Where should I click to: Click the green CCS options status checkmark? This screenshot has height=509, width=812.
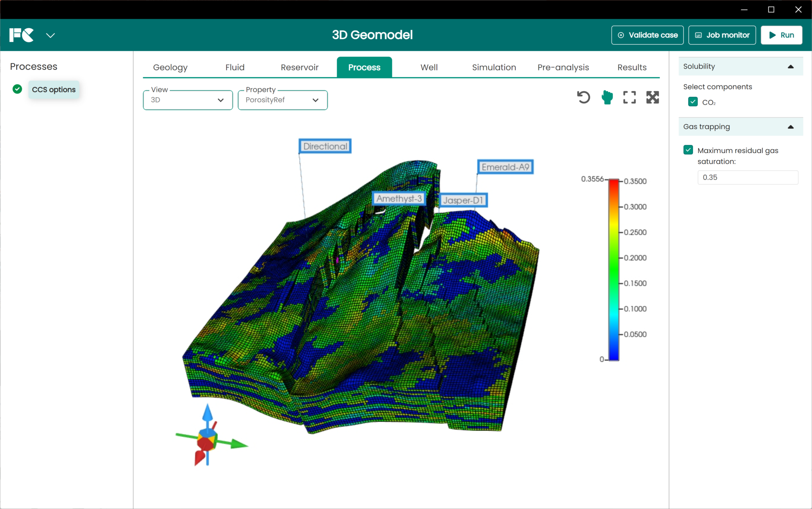(17, 89)
